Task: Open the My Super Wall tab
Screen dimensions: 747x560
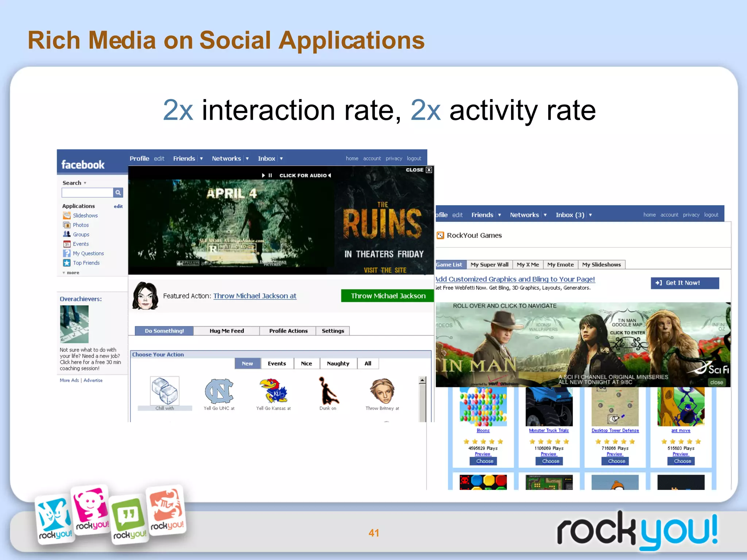Action: [x=489, y=265]
